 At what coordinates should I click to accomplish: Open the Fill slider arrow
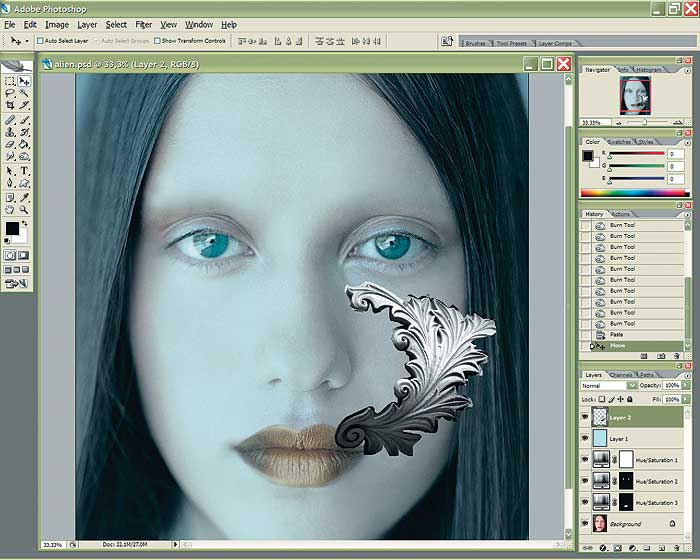[686, 399]
